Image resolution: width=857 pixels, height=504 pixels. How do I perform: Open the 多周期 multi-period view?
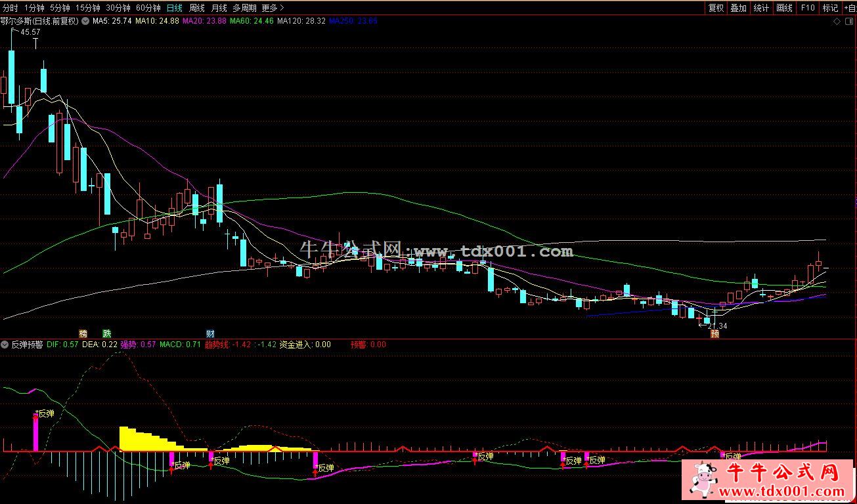244,8
